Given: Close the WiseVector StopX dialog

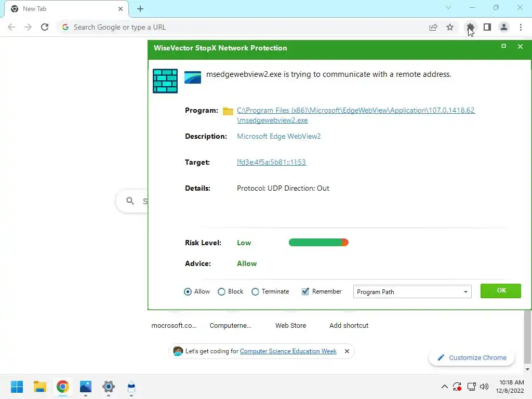Looking at the screenshot, I should point(520,46).
